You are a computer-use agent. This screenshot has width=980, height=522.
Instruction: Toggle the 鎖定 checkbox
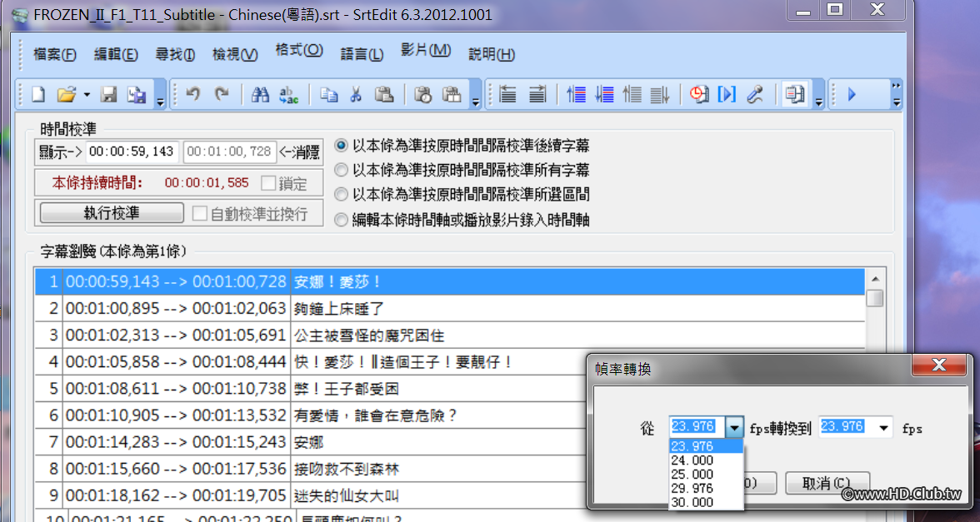[268, 183]
